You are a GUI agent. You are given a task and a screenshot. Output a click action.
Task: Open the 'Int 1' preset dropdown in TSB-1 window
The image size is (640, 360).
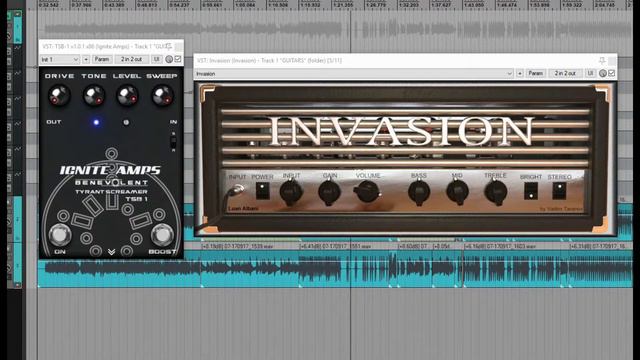[x=60, y=60]
